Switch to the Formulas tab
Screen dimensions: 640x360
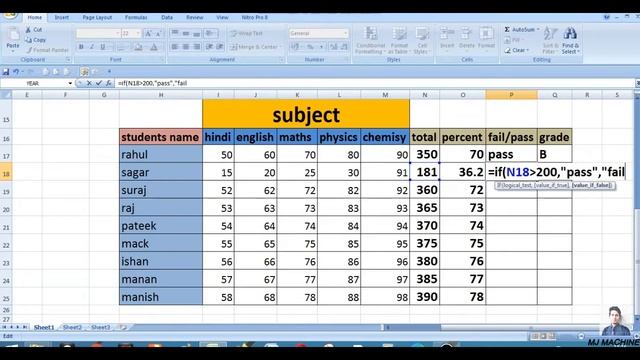[x=136, y=18]
